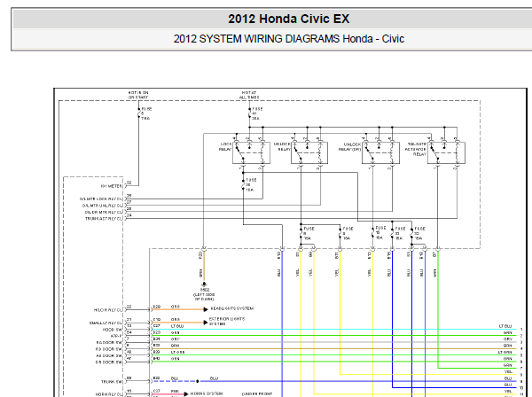
Task: Click the GRY label at wire 3
Action: coord(508,339)
